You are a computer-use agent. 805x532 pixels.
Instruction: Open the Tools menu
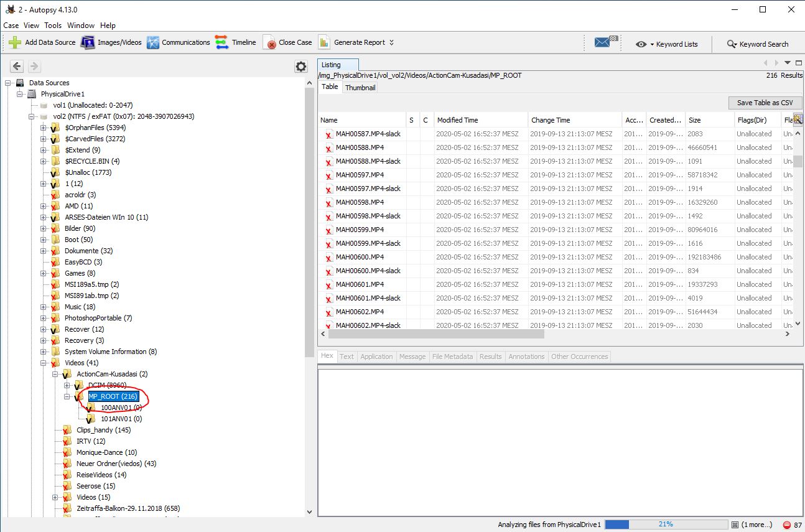pyautogui.click(x=53, y=26)
